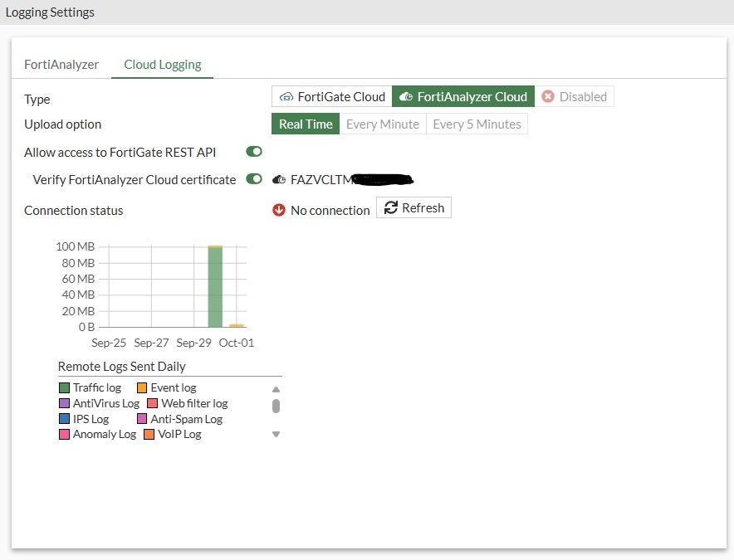Click the Sep-27 axis label
The image size is (734, 560).
[151, 343]
